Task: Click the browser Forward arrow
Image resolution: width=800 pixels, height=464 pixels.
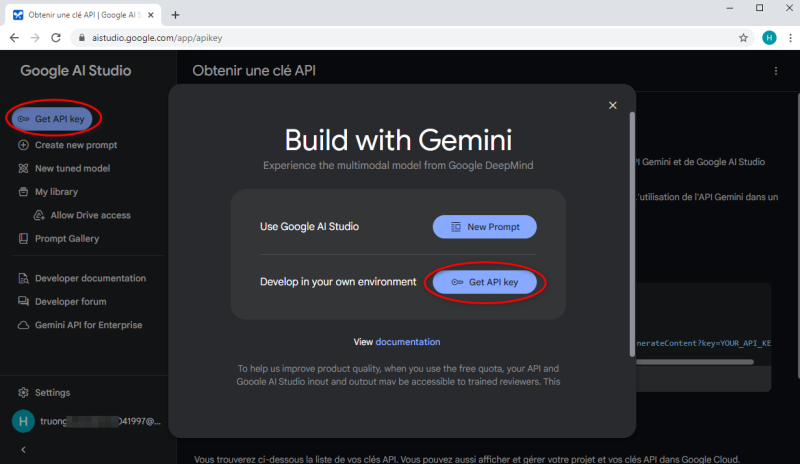Action: [x=35, y=38]
